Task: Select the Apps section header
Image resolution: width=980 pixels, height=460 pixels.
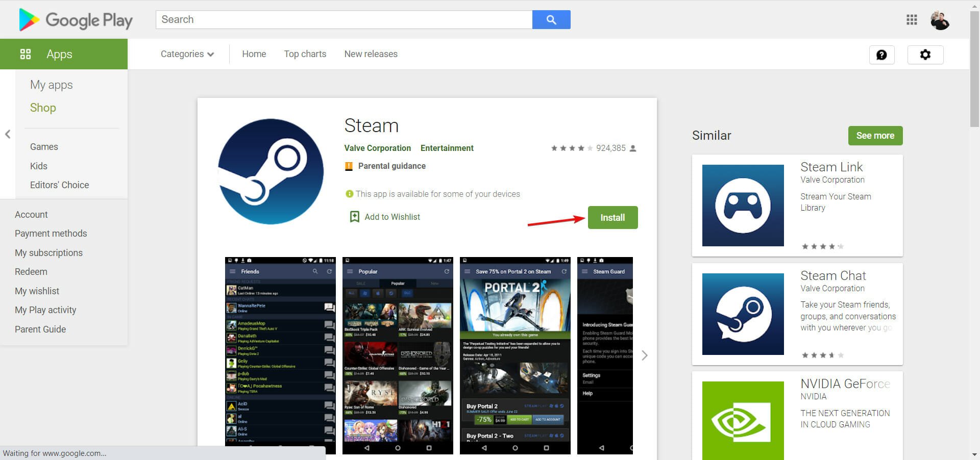Action: pyautogui.click(x=64, y=54)
